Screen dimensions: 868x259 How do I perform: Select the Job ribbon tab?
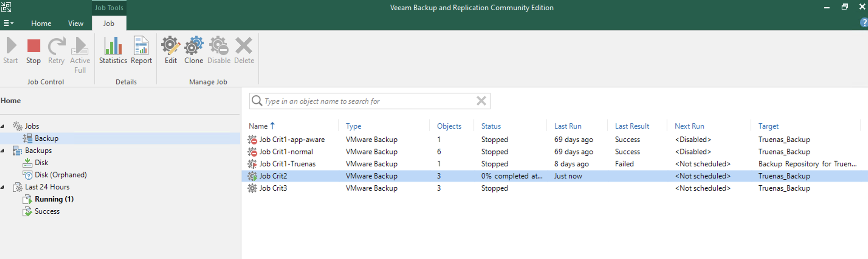coord(108,23)
